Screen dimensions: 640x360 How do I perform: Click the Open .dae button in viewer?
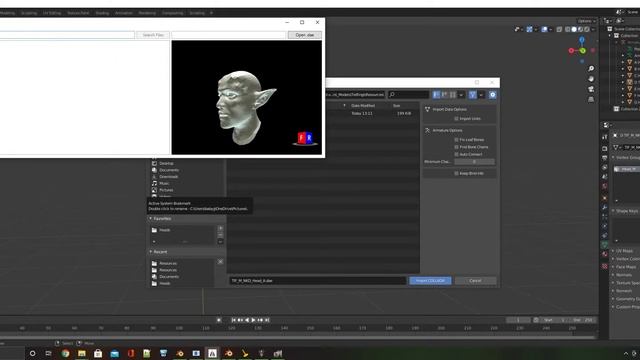click(x=305, y=35)
